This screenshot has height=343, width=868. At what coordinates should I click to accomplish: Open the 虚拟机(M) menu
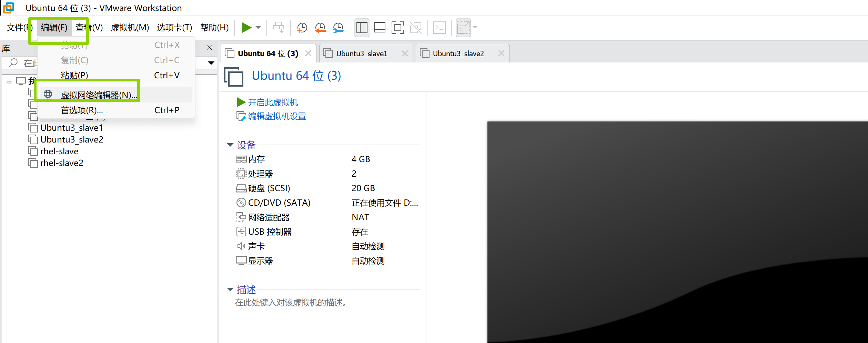click(x=130, y=27)
